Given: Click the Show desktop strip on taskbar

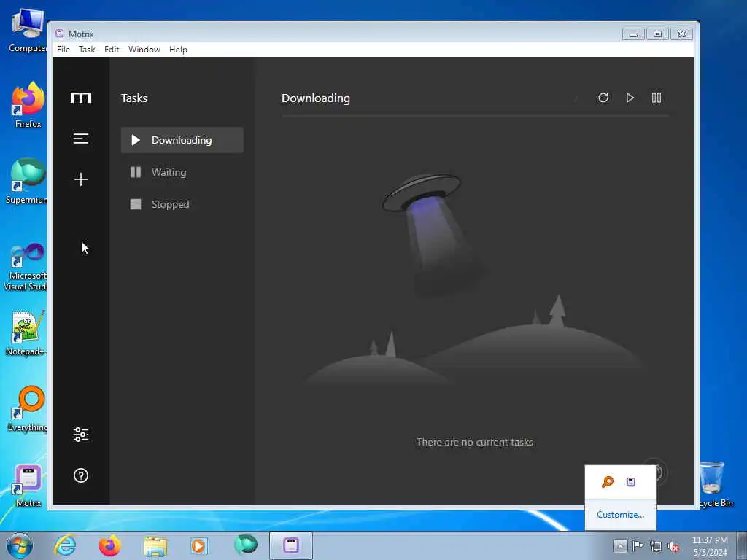Looking at the screenshot, I should [x=742, y=545].
